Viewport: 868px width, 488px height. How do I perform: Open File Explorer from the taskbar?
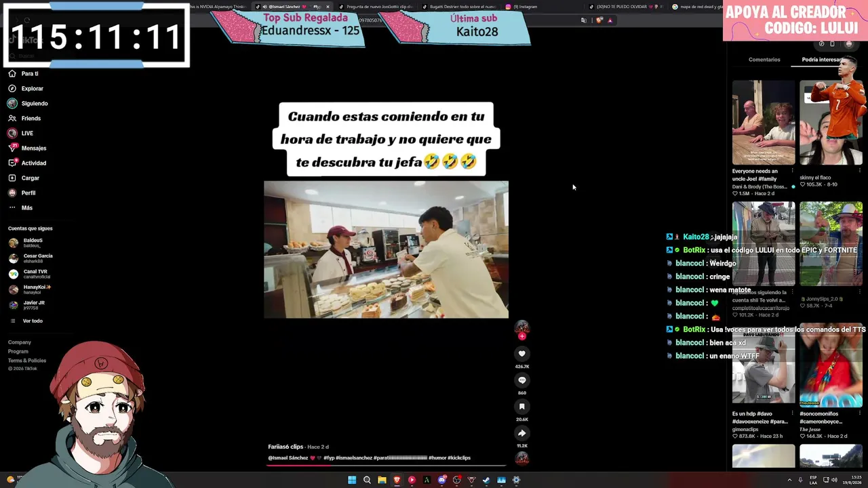[382, 480]
